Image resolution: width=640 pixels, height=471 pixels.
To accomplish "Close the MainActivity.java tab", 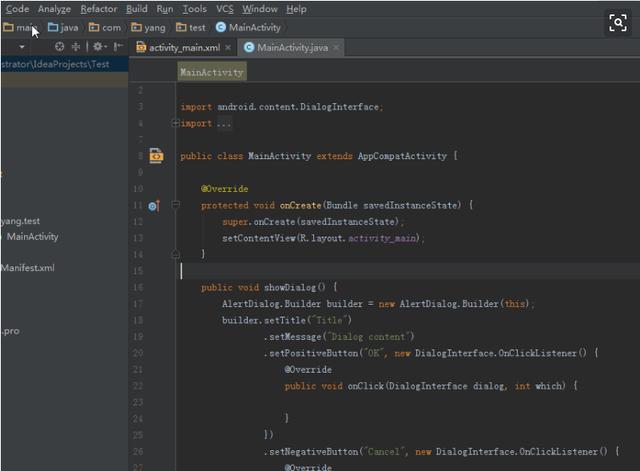I will 336,48.
